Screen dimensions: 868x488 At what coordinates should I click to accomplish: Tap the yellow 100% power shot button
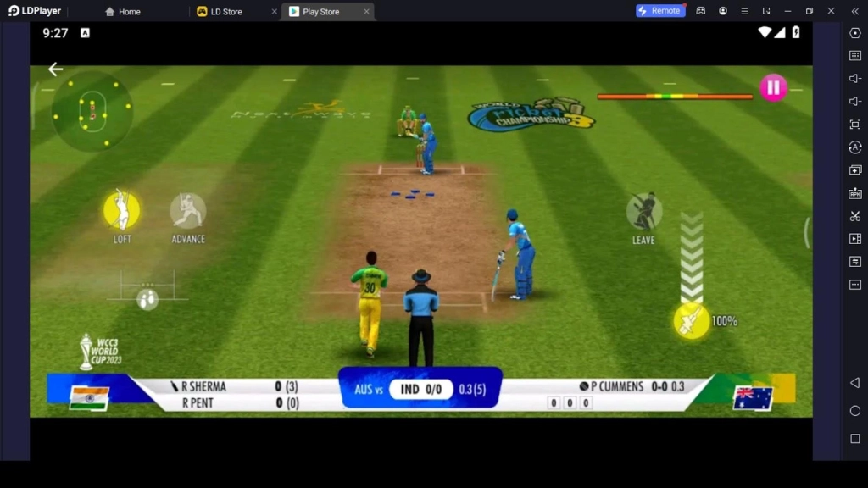tap(692, 321)
